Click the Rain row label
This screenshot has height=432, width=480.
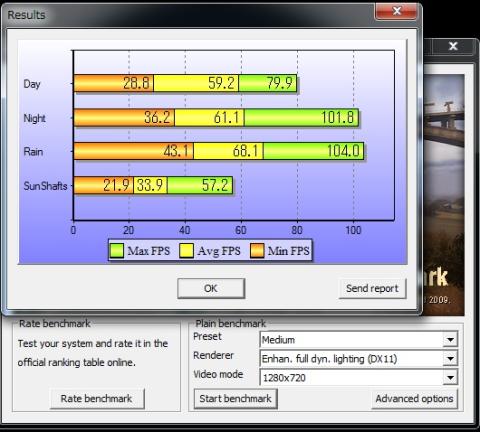[33, 152]
